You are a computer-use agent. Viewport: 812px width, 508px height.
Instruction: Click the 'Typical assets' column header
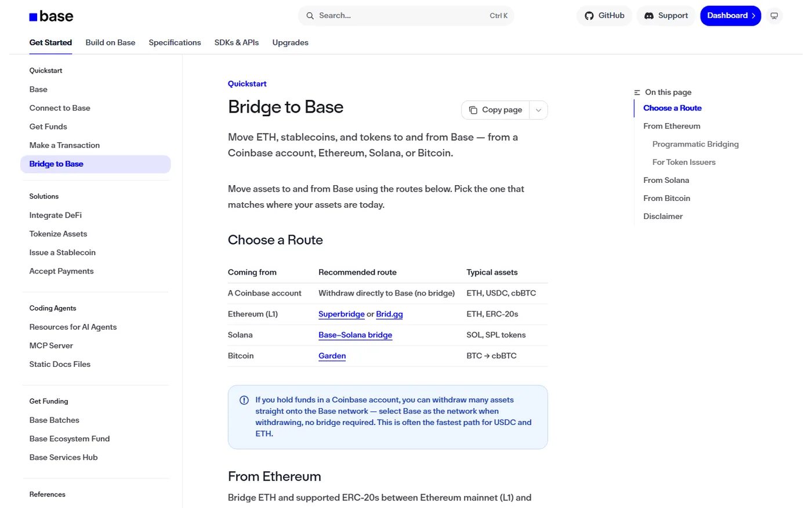point(492,272)
